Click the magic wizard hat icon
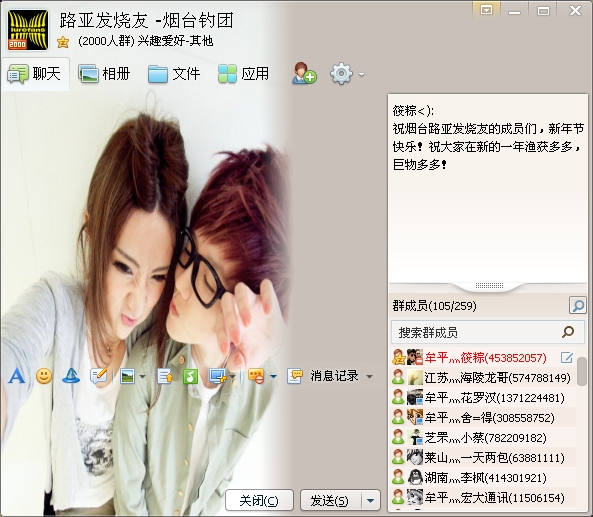 coord(71,376)
